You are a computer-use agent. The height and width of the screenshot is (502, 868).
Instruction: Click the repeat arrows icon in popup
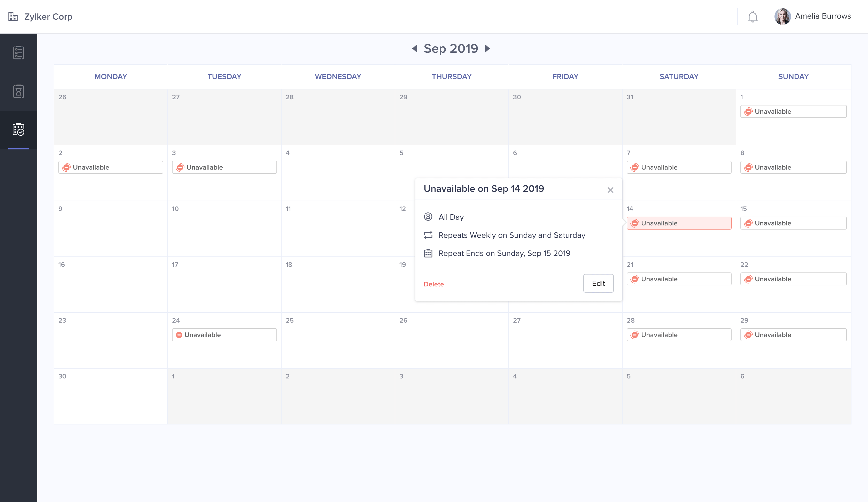(428, 235)
